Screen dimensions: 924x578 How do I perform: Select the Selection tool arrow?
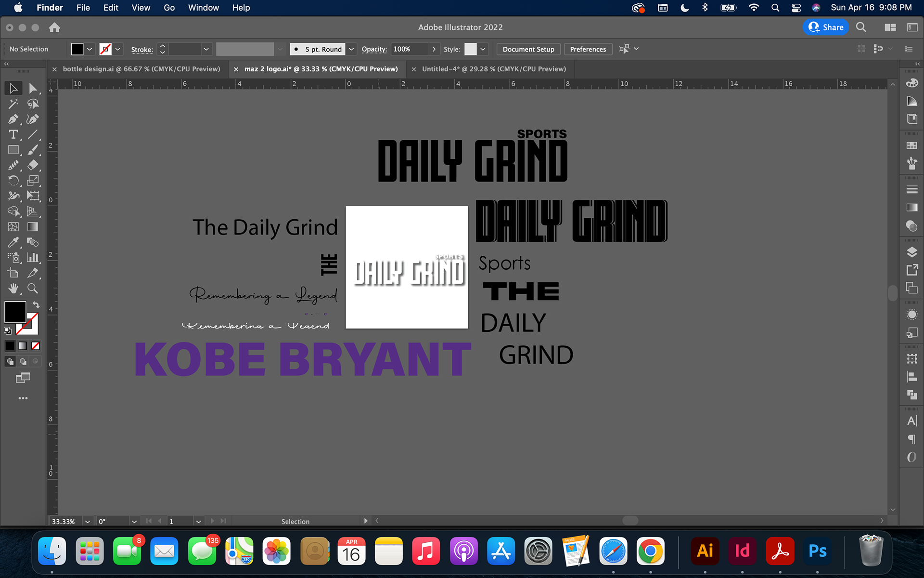pyautogui.click(x=13, y=88)
